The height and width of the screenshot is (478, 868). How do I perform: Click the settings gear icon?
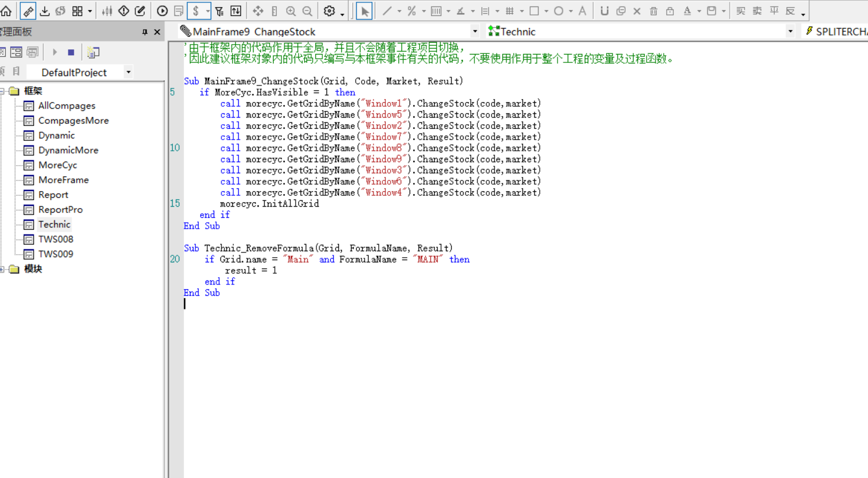tap(330, 11)
